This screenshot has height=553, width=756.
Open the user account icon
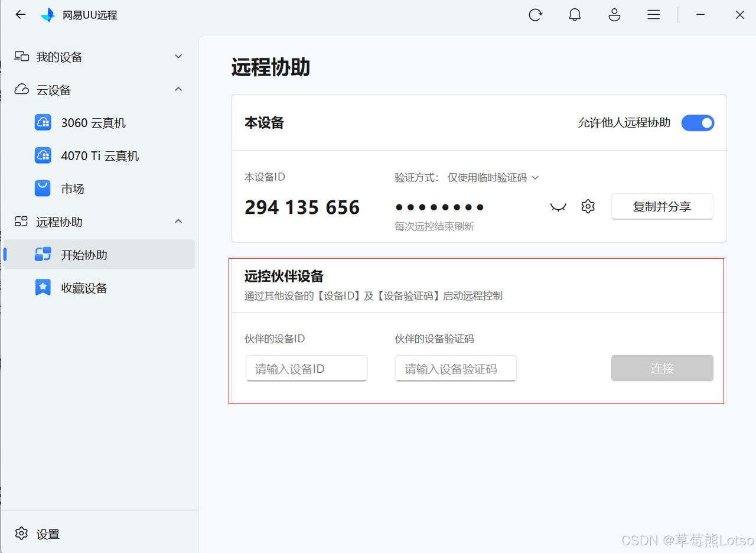click(614, 15)
